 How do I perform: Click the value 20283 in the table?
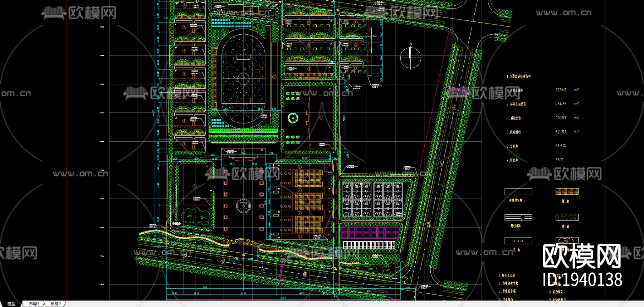[x=561, y=118]
